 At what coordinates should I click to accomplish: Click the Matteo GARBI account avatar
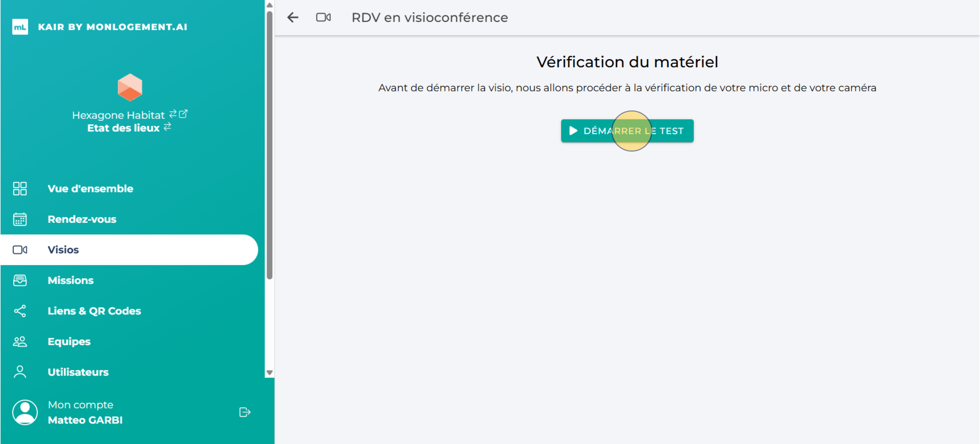coord(25,412)
